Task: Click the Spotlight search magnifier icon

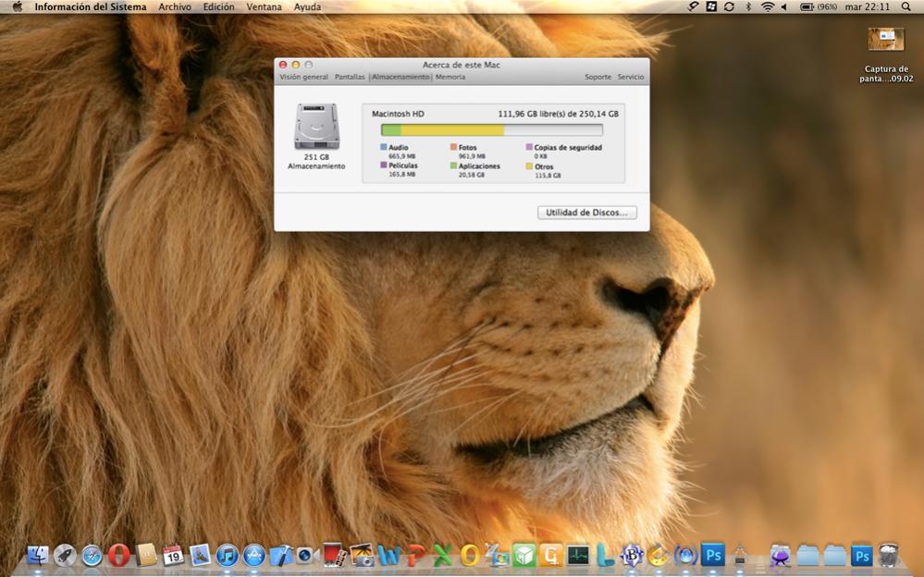Action: [909, 6]
